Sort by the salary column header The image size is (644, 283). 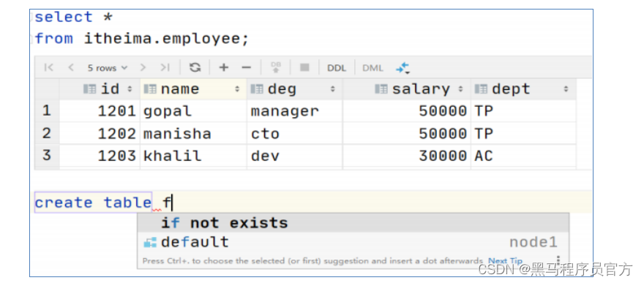(407, 89)
